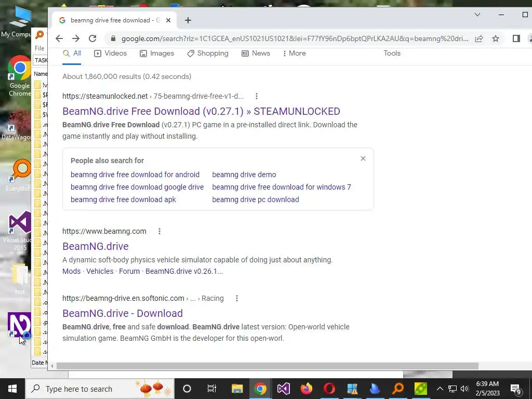Click the Name column header in the background window
This screenshot has width=532, height=399.
point(41,74)
